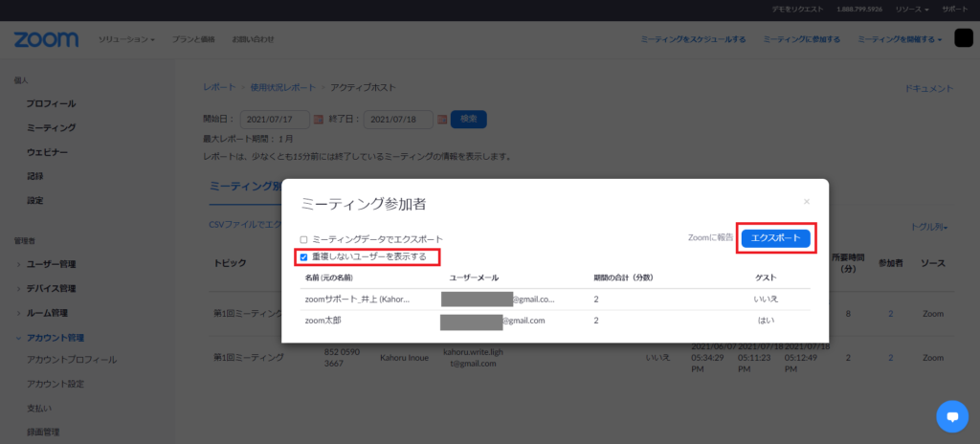Image resolution: width=980 pixels, height=444 pixels.
Task: Enable ミーティングデータでエクスポート checkbox
Action: click(304, 239)
